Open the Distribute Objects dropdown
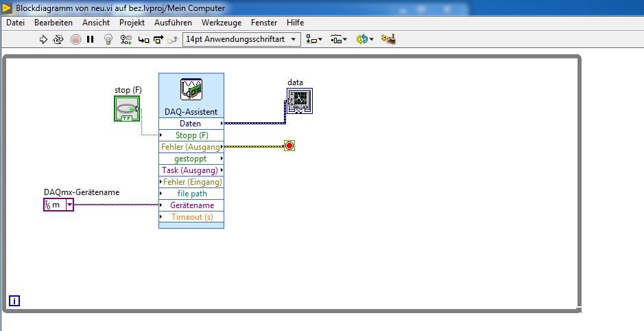 (339, 39)
